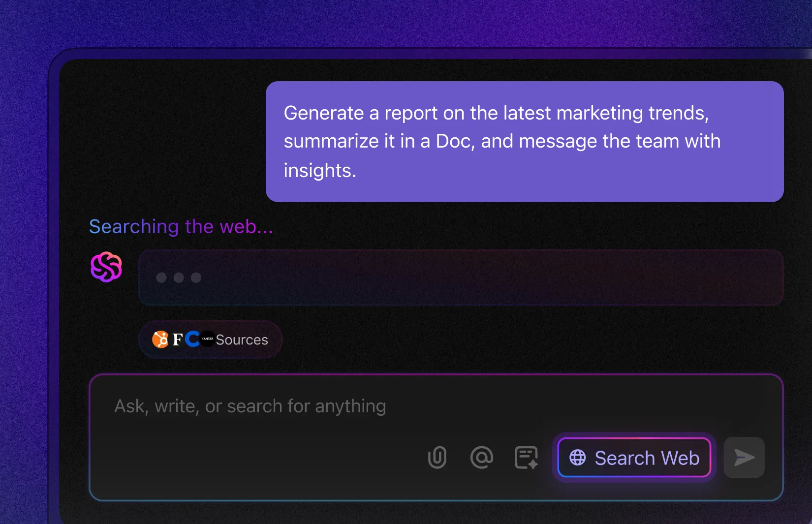The image size is (812, 524).
Task: Open the blue 'C' source icon
Action: 192,339
